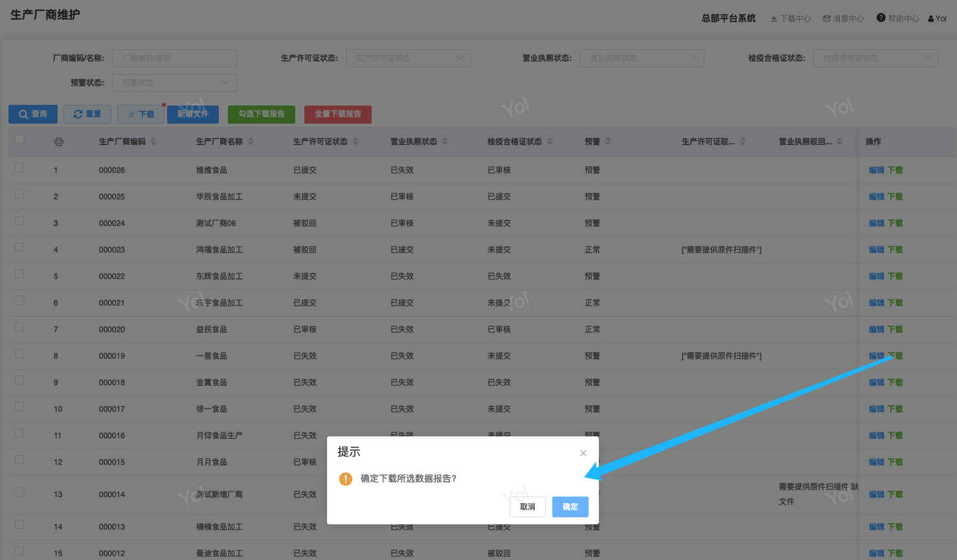Click the 重置 reset button
Image resolution: width=957 pixels, height=560 pixels.
(x=87, y=114)
